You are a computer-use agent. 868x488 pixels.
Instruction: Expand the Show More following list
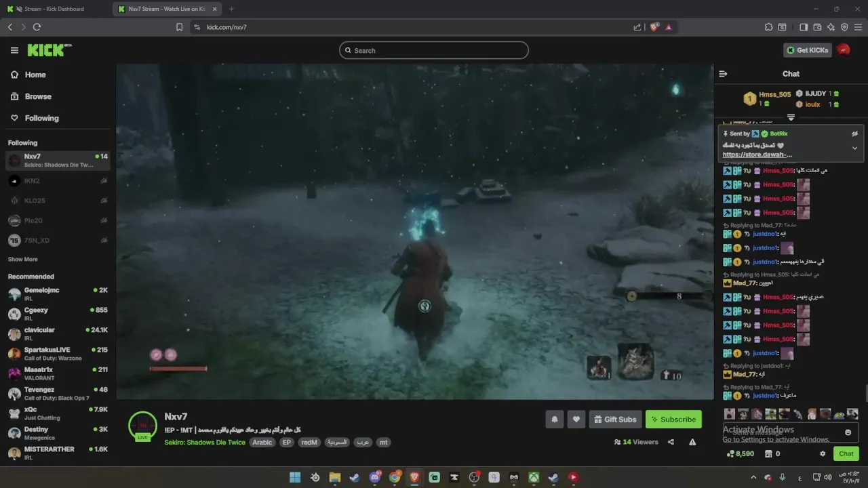coord(23,260)
